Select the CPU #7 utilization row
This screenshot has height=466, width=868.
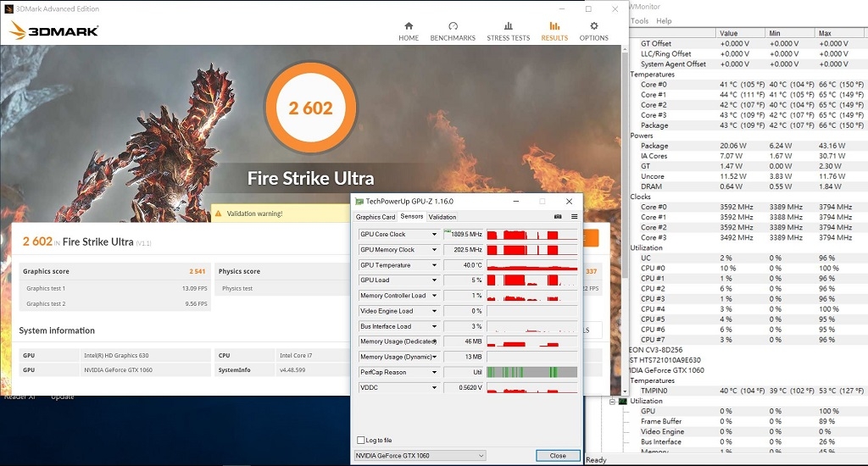pyautogui.click(x=748, y=340)
